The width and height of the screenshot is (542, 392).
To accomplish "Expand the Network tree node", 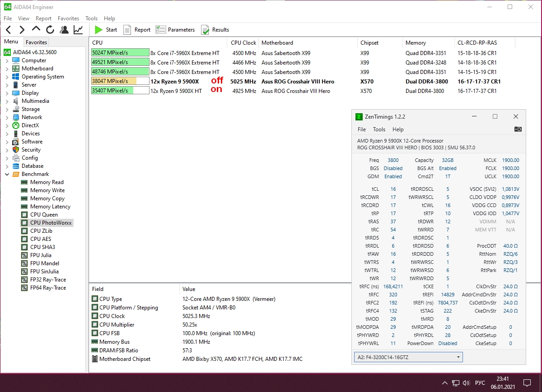I will point(7,117).
